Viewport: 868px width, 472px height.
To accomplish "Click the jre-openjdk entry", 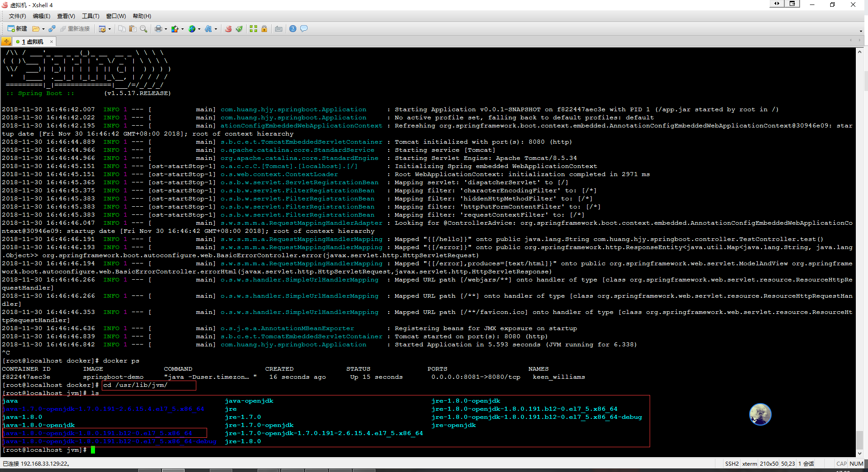I will [x=454, y=425].
